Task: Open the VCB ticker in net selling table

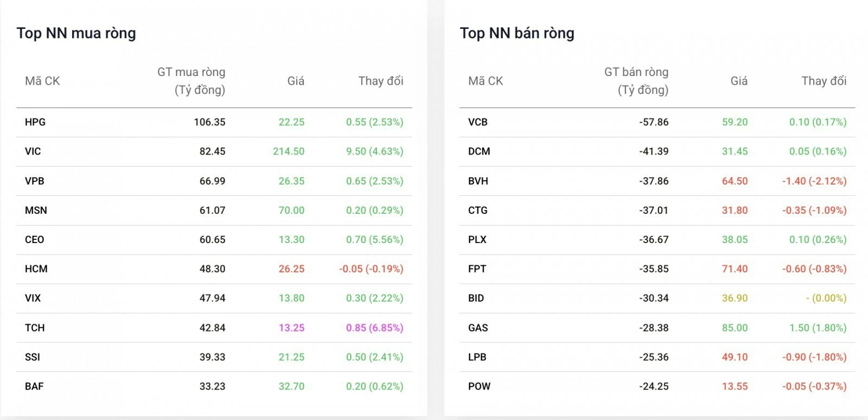Action: [x=478, y=122]
